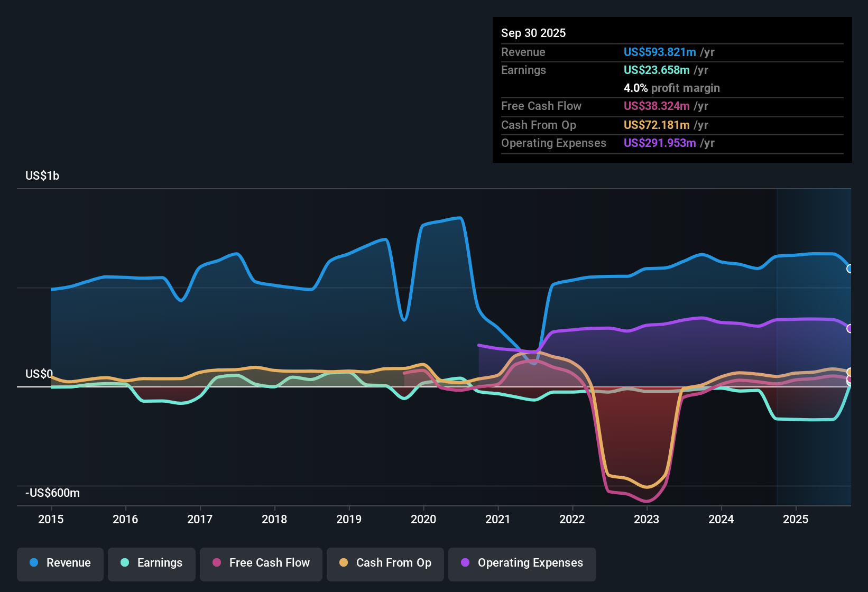Click the 2022 label on the time axis
Viewport: 868px width, 592px height.
pyautogui.click(x=571, y=520)
